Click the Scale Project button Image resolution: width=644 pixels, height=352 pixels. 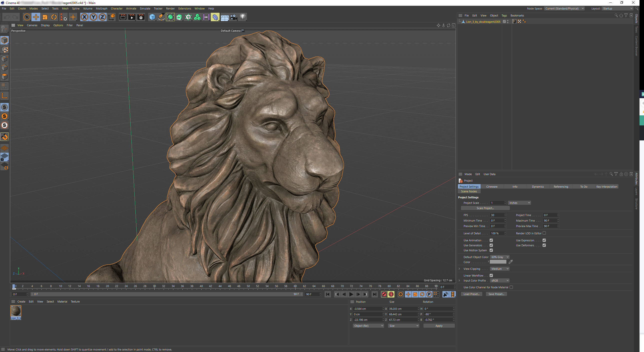click(485, 208)
